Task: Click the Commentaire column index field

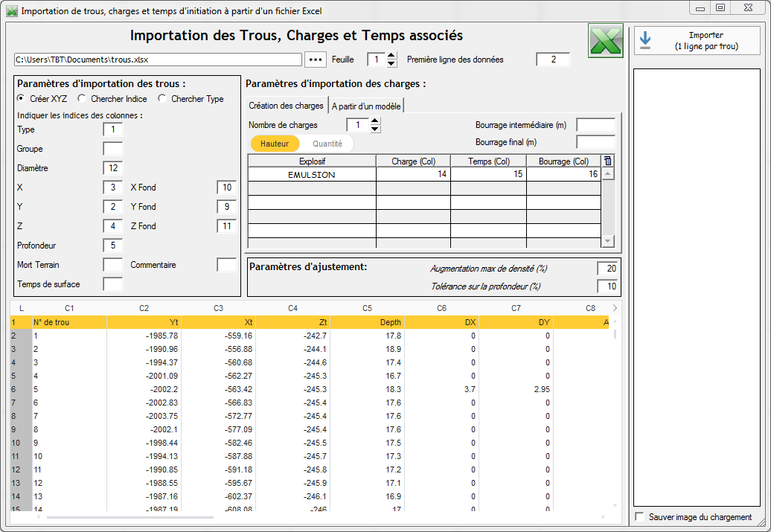Action: pos(227,265)
